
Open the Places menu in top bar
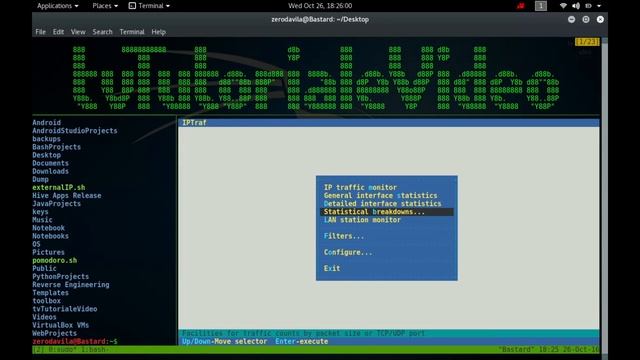coord(105,6)
